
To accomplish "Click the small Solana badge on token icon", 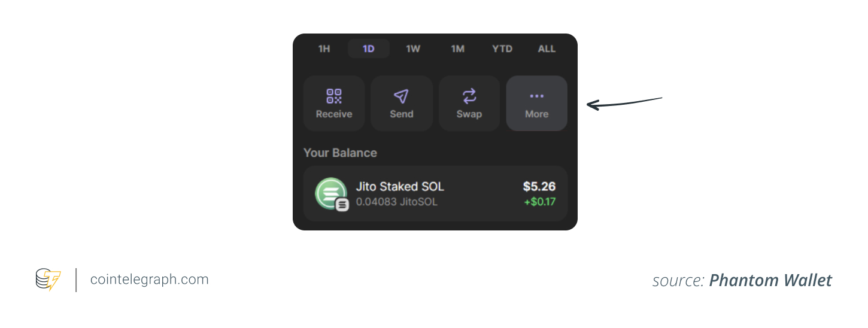I will (x=342, y=205).
